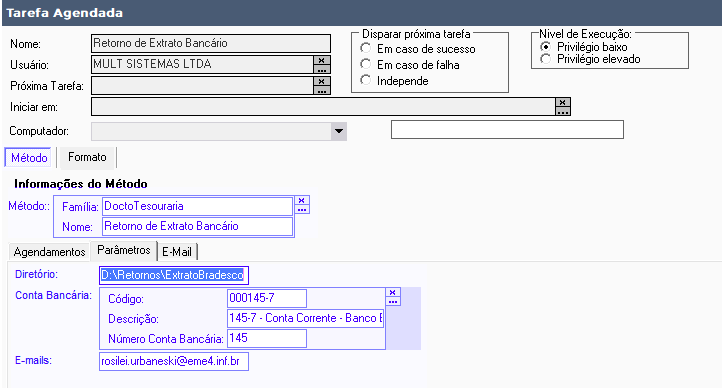This screenshot has width=722, height=388.
Task: Select Em caso de sucesso option
Action: (x=366, y=48)
